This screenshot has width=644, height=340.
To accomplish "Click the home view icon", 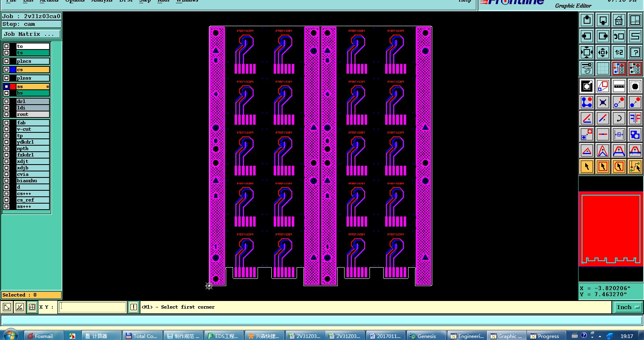I will [619, 20].
